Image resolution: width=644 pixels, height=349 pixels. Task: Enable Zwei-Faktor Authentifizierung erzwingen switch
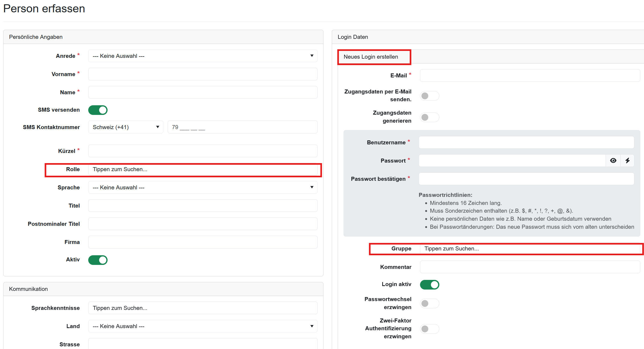point(429,329)
